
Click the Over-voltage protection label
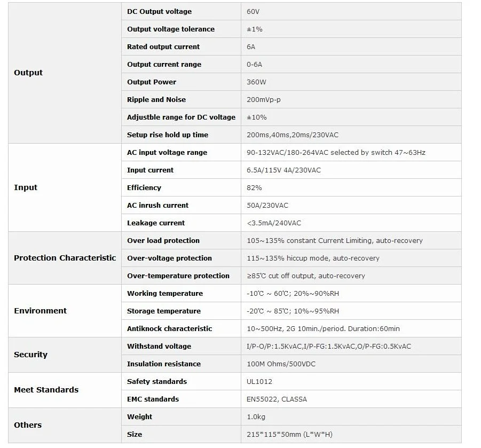coord(169,258)
